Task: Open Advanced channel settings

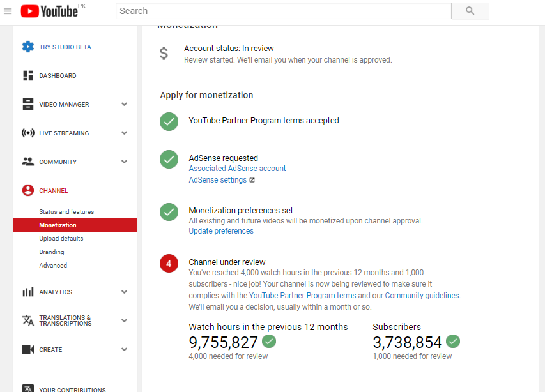Action: click(x=53, y=265)
